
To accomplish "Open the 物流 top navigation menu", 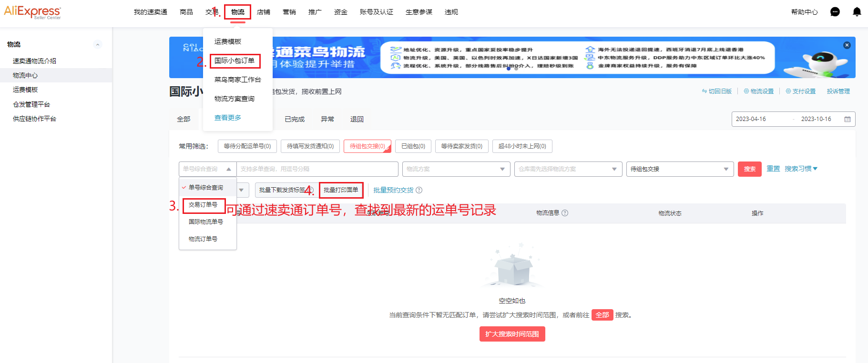I will [238, 12].
